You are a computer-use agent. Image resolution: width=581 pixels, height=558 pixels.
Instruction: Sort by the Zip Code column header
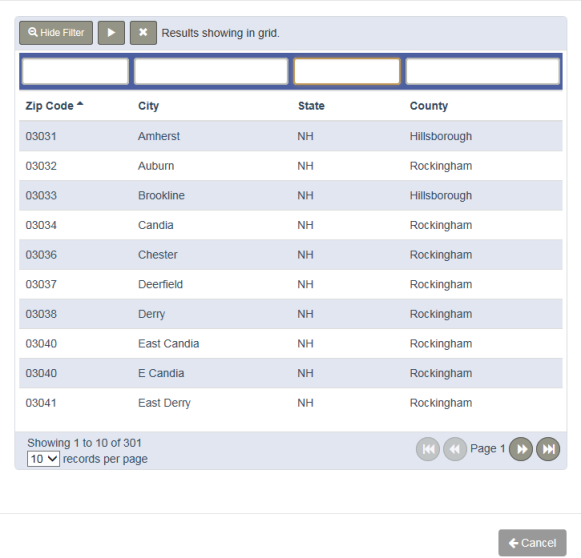click(x=49, y=106)
